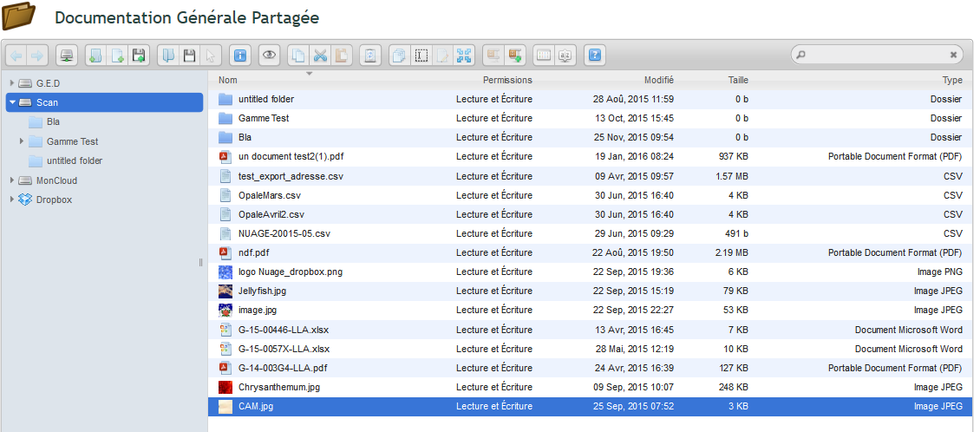Sort by the Nom column header
This screenshot has height=432, width=980.
[228, 80]
